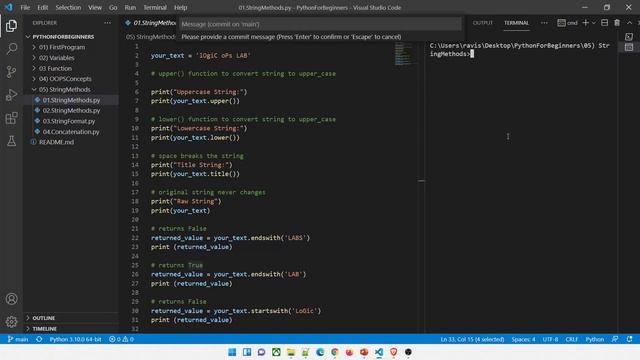Open Google Chrome from taskbar

(x=335, y=352)
